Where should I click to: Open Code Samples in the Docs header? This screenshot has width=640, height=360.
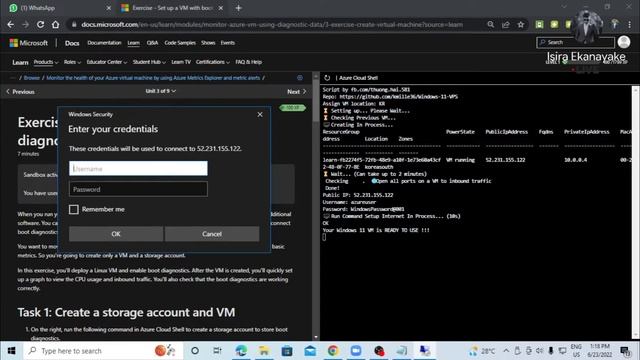pos(180,43)
